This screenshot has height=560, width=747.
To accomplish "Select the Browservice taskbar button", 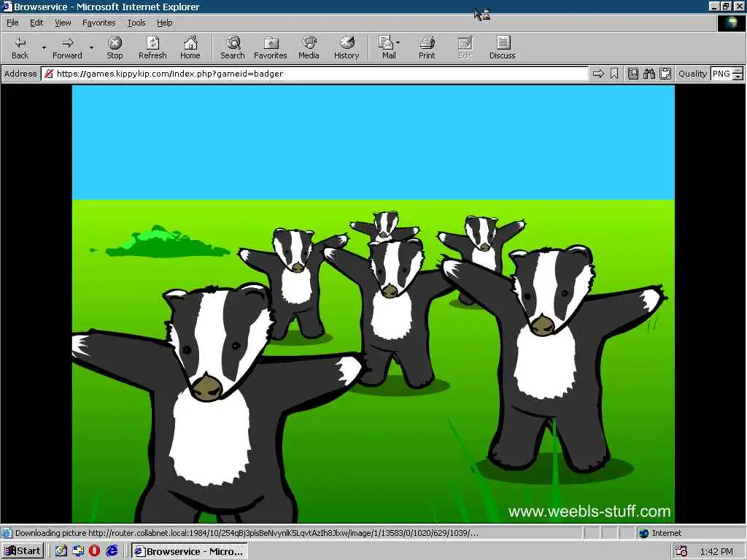I will tap(190, 551).
